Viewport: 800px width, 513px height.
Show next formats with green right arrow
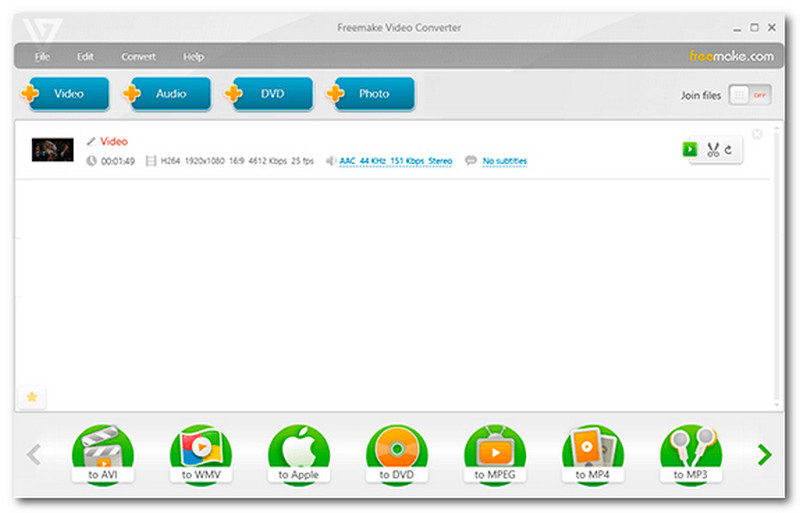click(x=764, y=454)
